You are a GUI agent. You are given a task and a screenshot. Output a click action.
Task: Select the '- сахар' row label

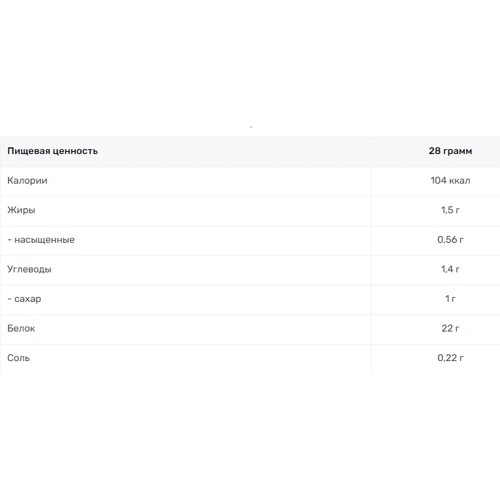[24, 299]
